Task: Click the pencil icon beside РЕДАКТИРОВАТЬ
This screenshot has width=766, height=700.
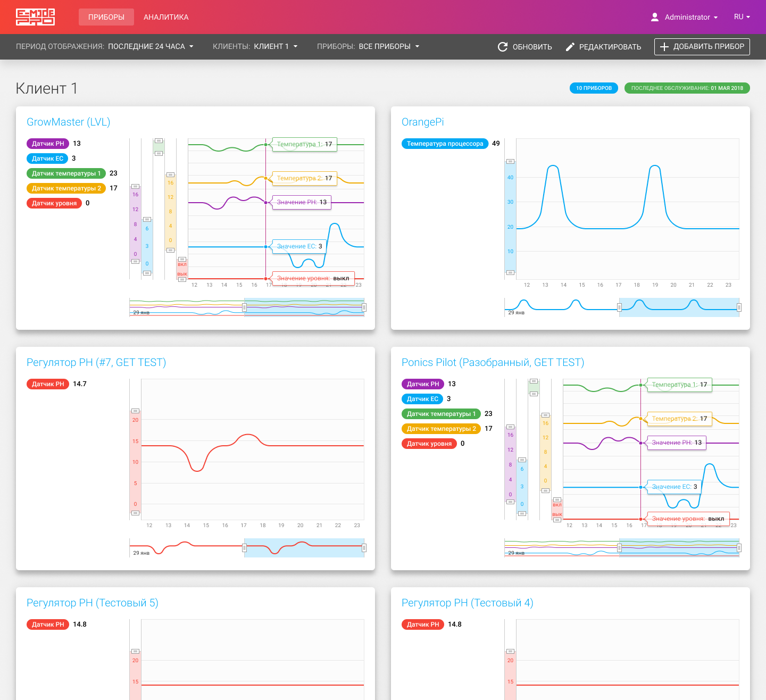Action: 570,47
